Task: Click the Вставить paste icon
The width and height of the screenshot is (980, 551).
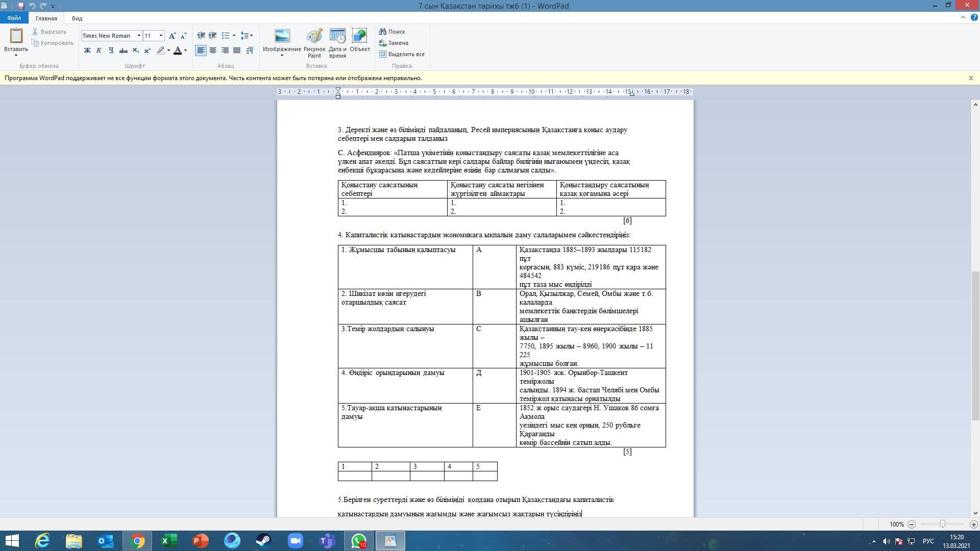Action: coord(16,37)
